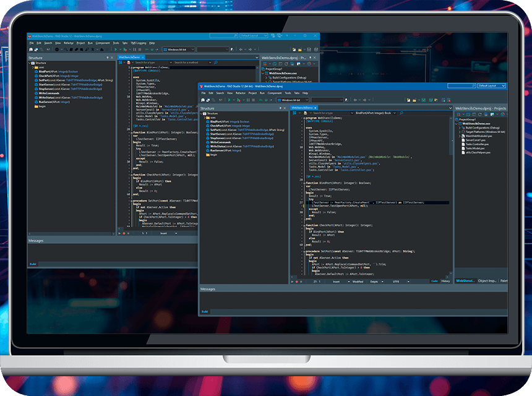Click the navigate-back arrow icon on the toolbar
The width and height of the screenshot is (532, 396).
coord(356,100)
